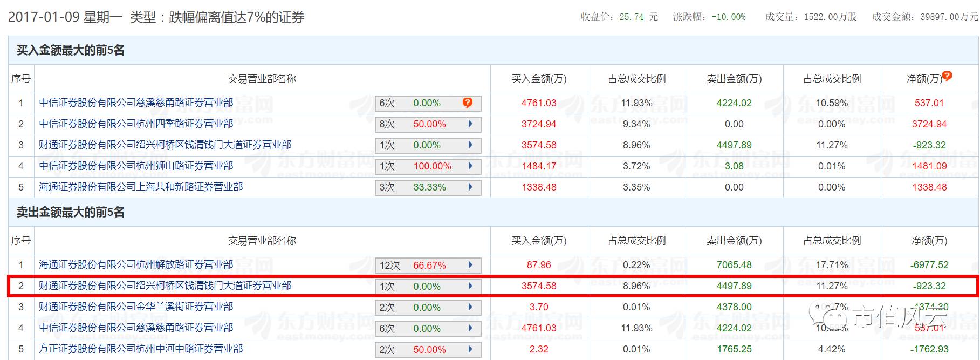Click buy amount 87.96
The width and height of the screenshot is (980, 360).
pyautogui.click(x=539, y=265)
